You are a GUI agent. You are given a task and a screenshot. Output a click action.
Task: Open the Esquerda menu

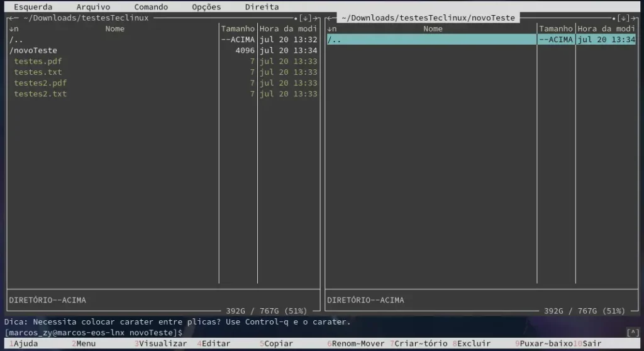(x=33, y=7)
